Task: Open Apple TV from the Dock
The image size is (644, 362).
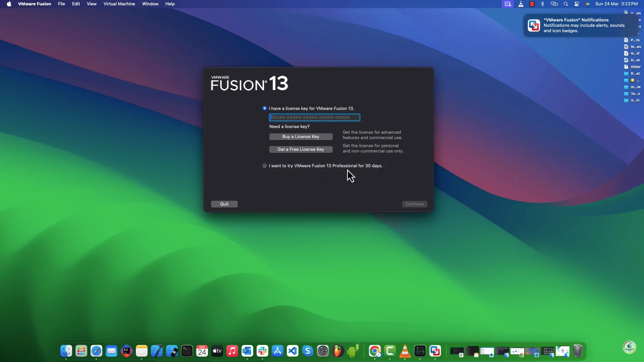Action: [x=217, y=351]
